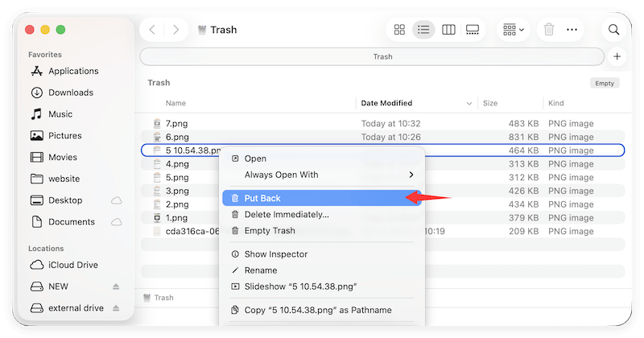
Task: Open iCloud Drive in the sidebar
Action: (x=64, y=265)
